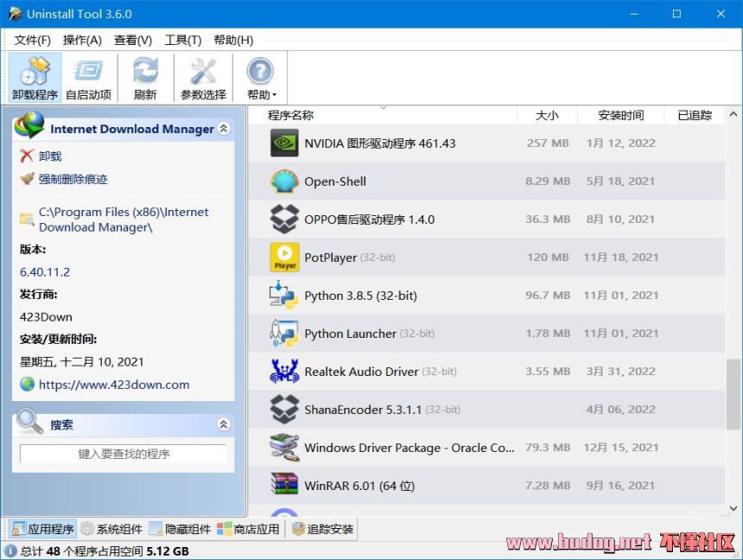
Task: Select the NVIDIA 图形驱动程序 icon
Action: click(x=284, y=143)
